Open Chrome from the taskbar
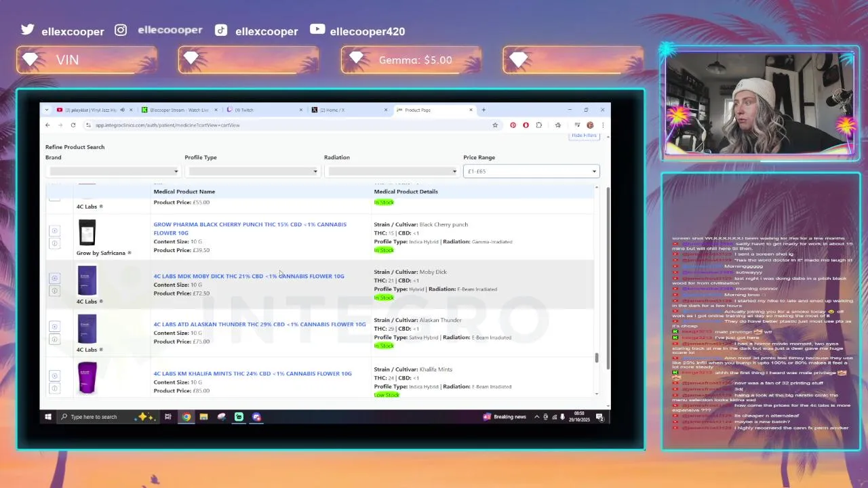This screenshot has height=488, width=868. (186, 417)
